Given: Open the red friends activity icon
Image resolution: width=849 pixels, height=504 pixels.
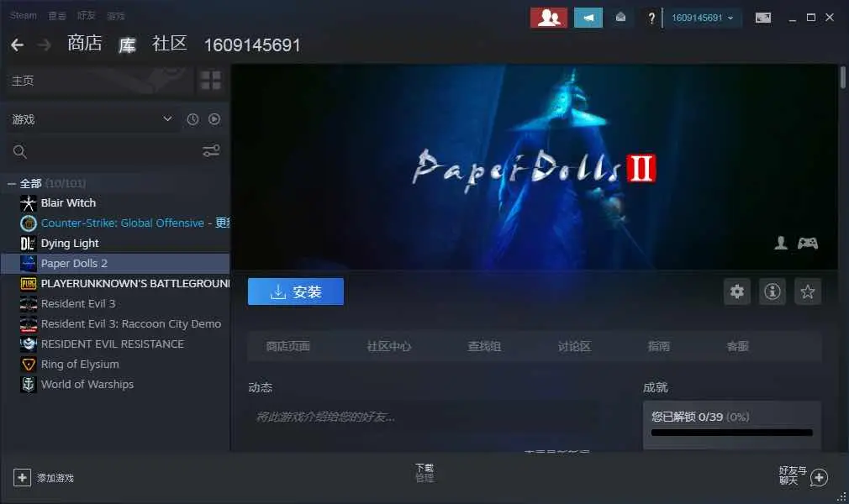Looking at the screenshot, I should pos(549,18).
